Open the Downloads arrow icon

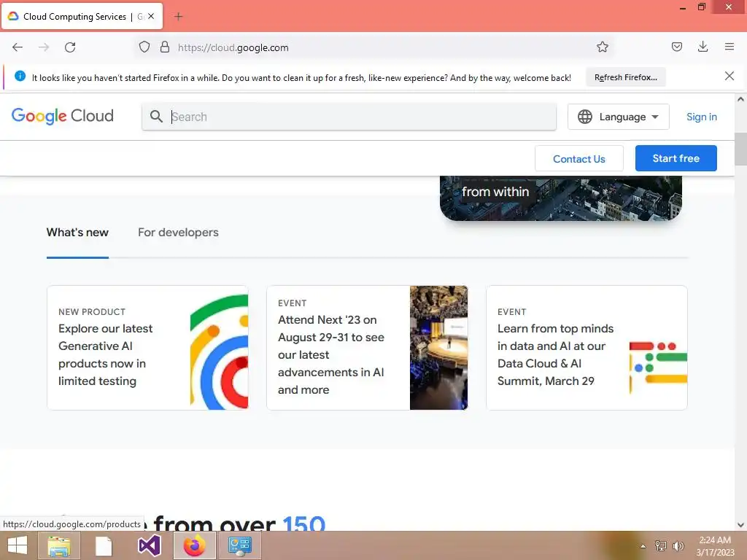point(703,47)
